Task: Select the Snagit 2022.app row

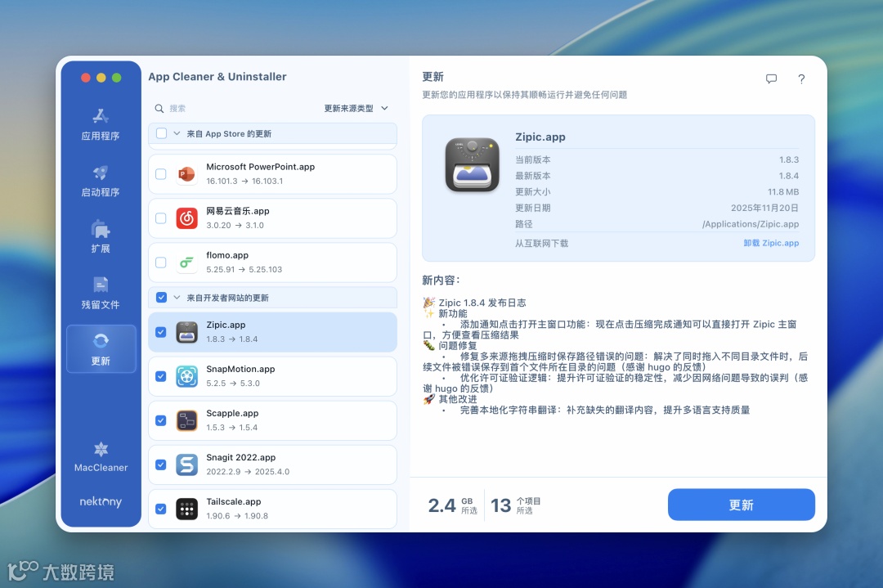Action: click(272, 465)
